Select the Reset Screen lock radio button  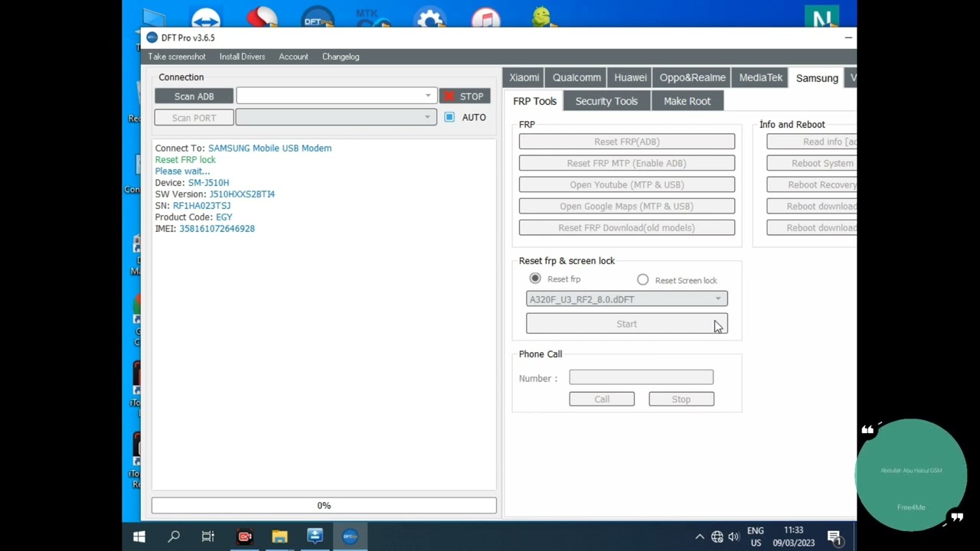pyautogui.click(x=643, y=279)
